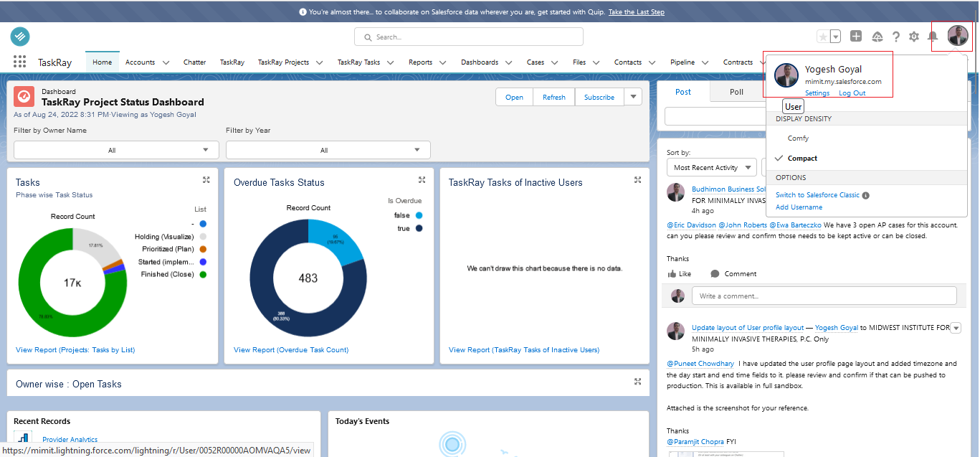Open View Report (Overdue Task Count)
Screen dimensions: 980x457
click(289, 349)
